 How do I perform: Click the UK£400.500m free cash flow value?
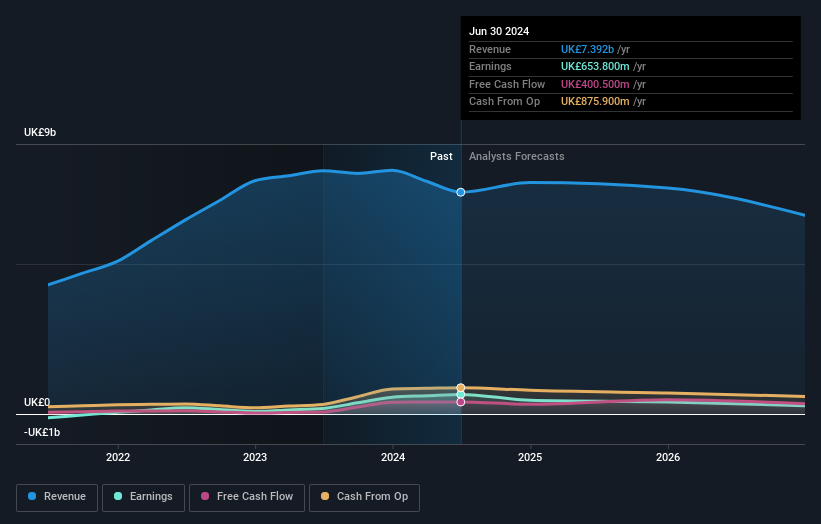pos(595,84)
